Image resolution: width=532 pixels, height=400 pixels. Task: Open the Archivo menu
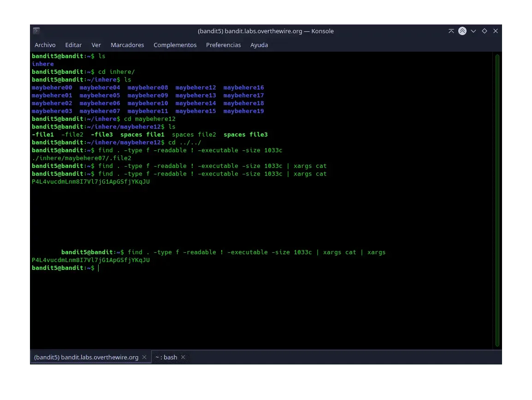pyautogui.click(x=45, y=45)
